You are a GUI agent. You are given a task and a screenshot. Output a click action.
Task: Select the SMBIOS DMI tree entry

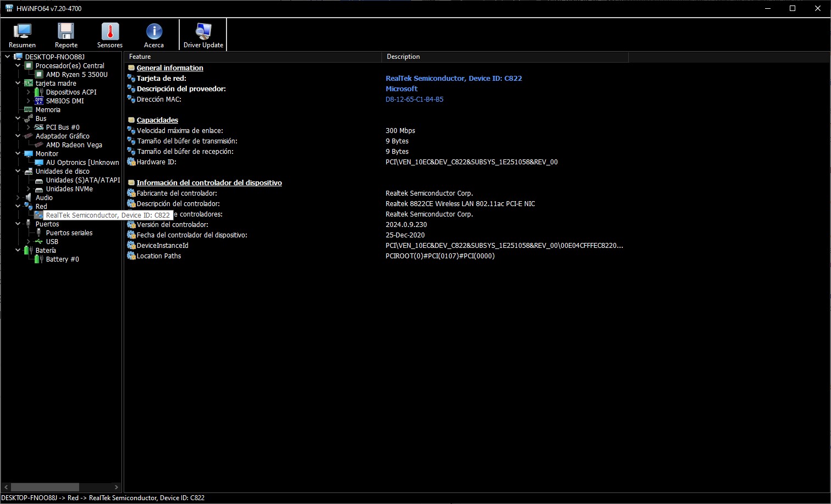(65, 101)
